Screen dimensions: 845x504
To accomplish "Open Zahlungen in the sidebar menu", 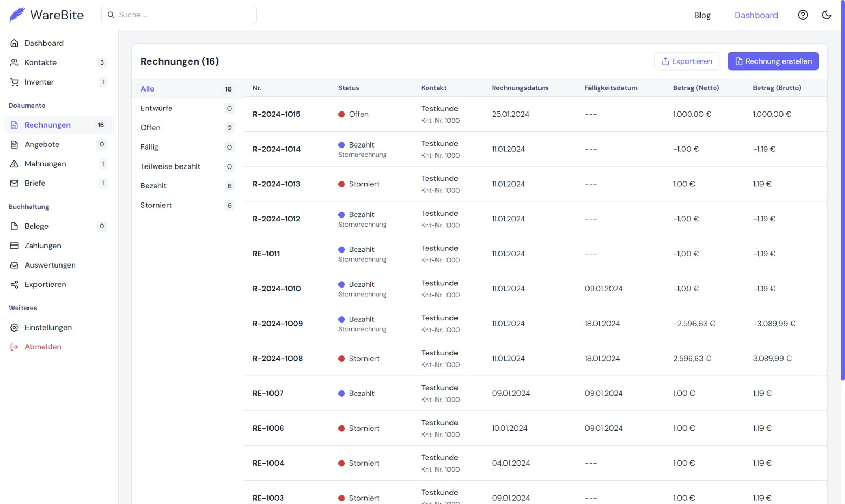I will 59,246.
